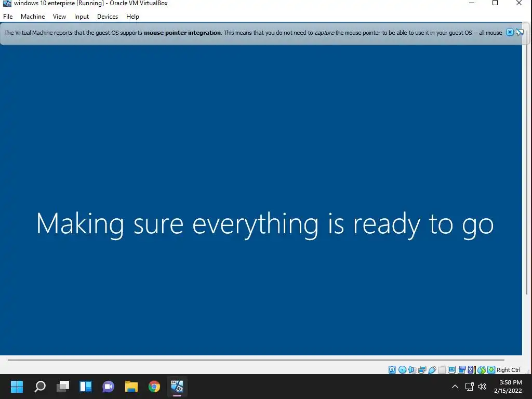Click the mouse integration status icon
532x399 pixels.
pos(482,369)
